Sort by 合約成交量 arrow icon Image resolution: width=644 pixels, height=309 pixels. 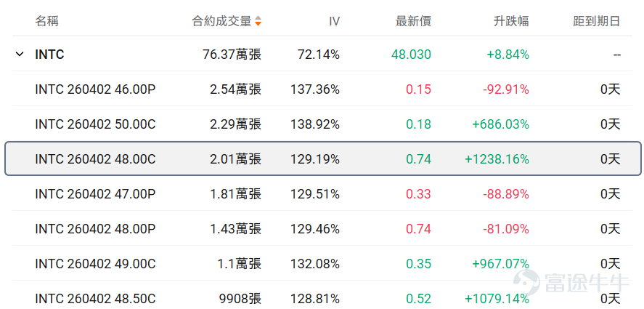pyautogui.click(x=258, y=21)
